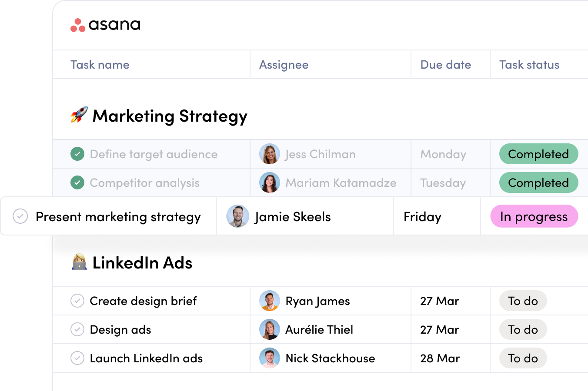
Task: Change To do status for Design ads
Action: pos(523,329)
